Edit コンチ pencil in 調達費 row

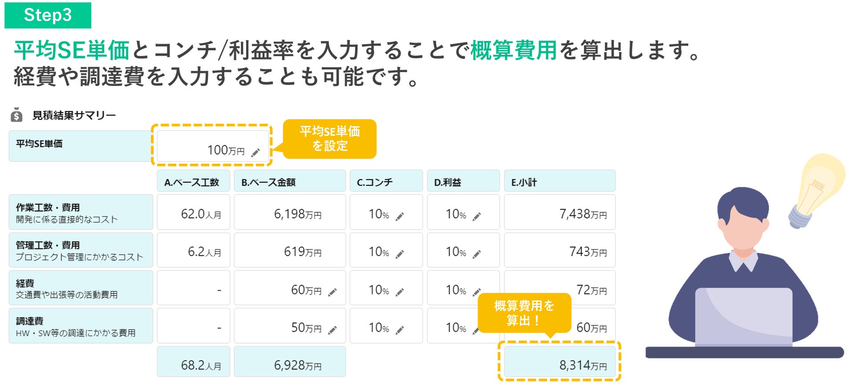(x=400, y=330)
